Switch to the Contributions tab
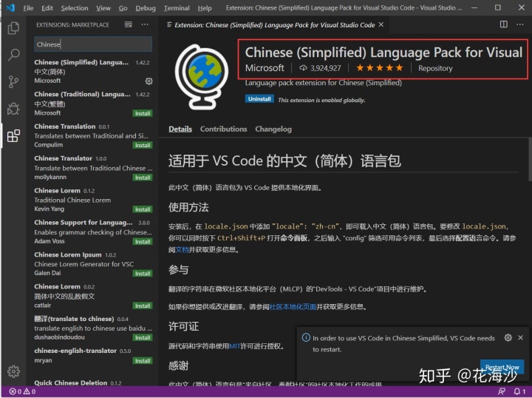The image size is (532, 398). (223, 129)
